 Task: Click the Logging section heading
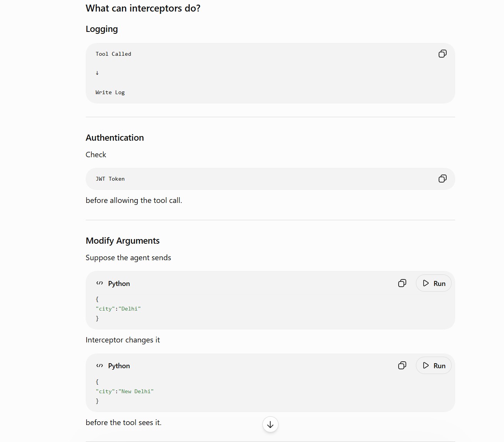point(102,29)
